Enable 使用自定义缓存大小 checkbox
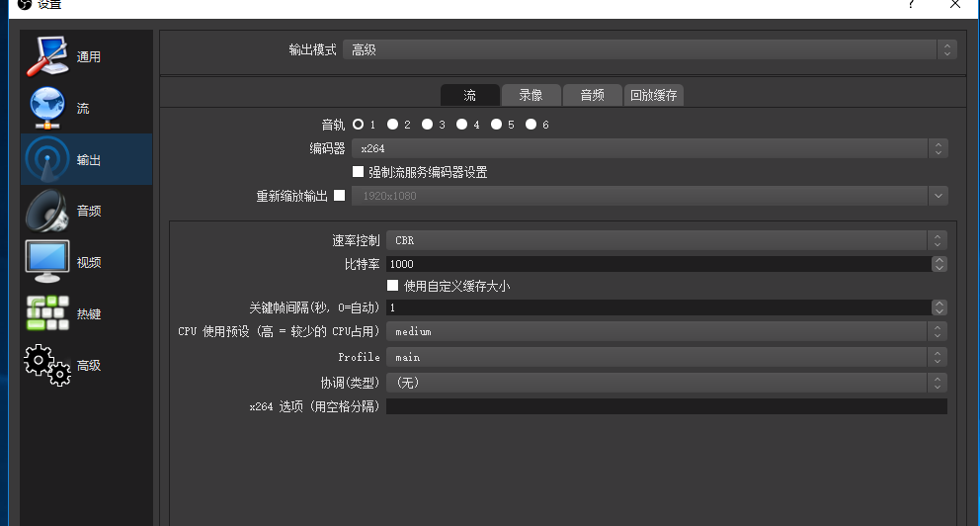The image size is (980, 526). point(392,285)
